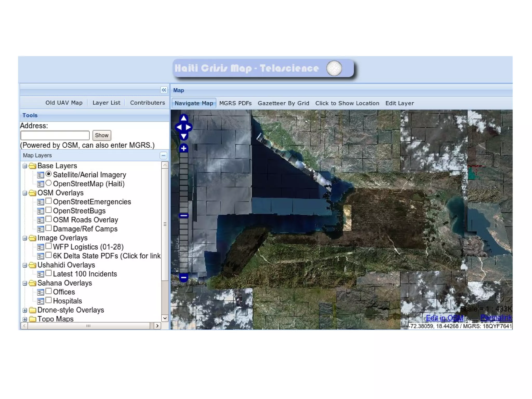Expand the Drone-style Overlays folder

point(25,310)
